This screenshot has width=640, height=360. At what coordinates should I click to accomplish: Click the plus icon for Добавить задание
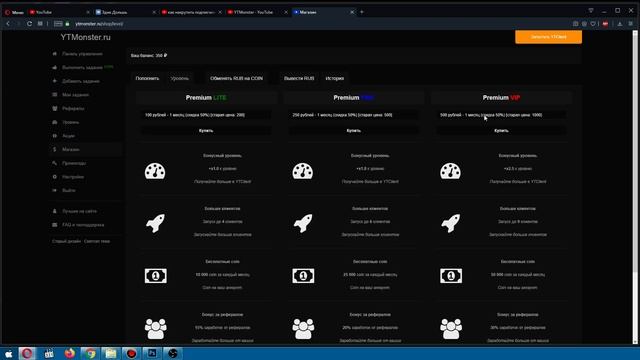[x=55, y=81]
